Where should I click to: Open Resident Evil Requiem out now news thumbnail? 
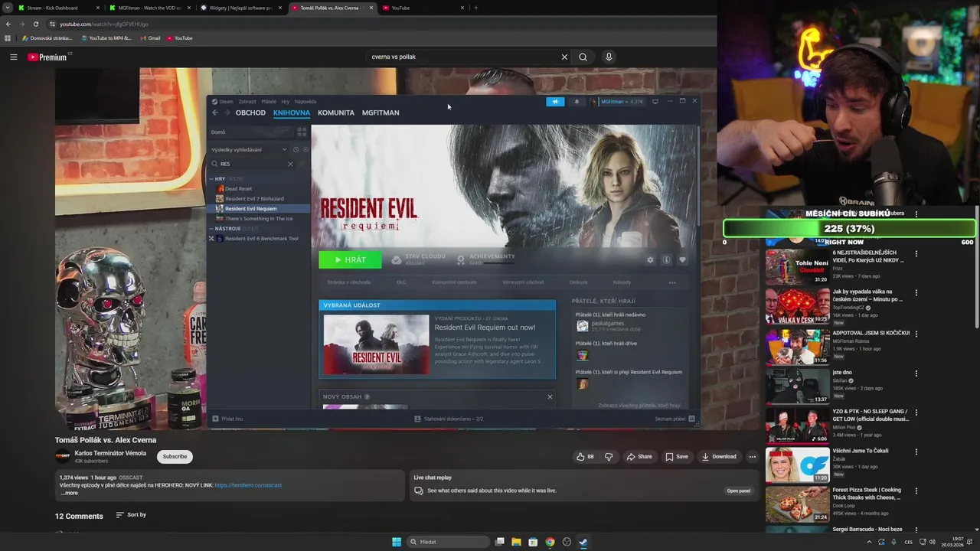point(376,344)
